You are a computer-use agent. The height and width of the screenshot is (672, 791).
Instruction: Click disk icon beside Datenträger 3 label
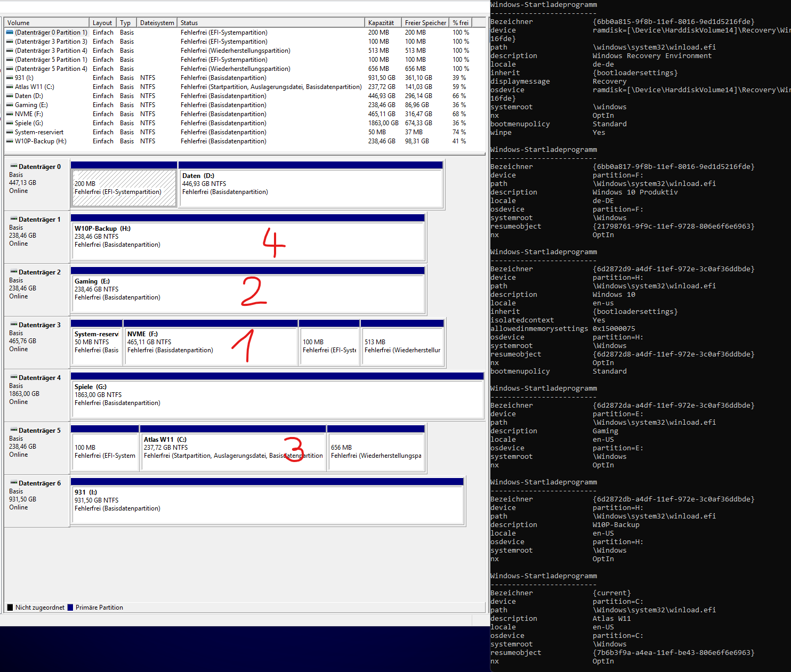(x=14, y=325)
